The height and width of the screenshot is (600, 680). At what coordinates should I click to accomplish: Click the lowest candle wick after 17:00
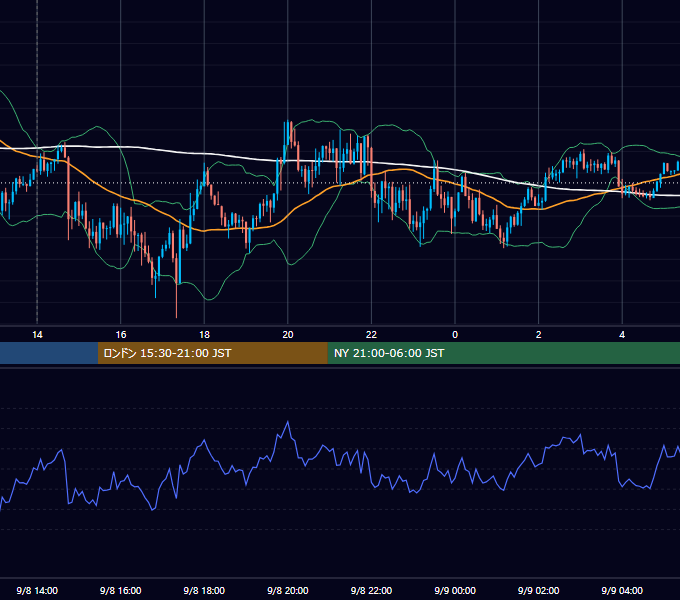click(x=177, y=301)
